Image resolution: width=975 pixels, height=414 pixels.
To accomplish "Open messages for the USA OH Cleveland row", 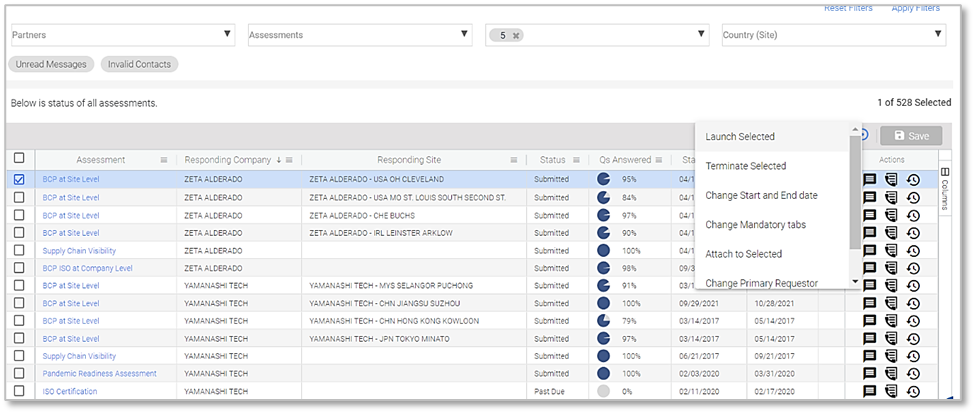I will pos(870,180).
